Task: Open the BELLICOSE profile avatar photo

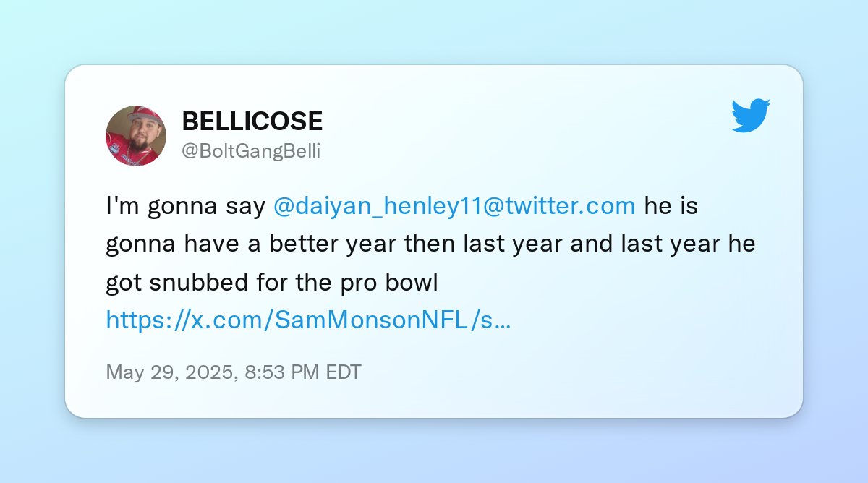Action: [x=136, y=136]
